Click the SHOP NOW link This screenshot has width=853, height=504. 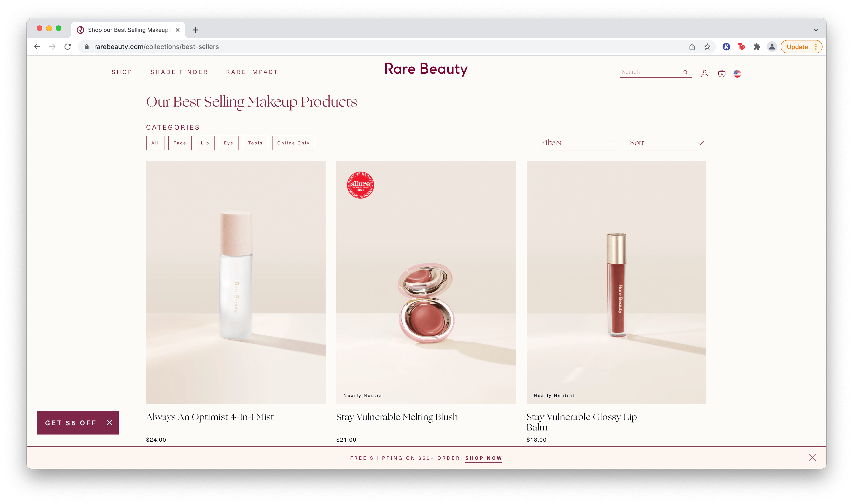tap(484, 458)
